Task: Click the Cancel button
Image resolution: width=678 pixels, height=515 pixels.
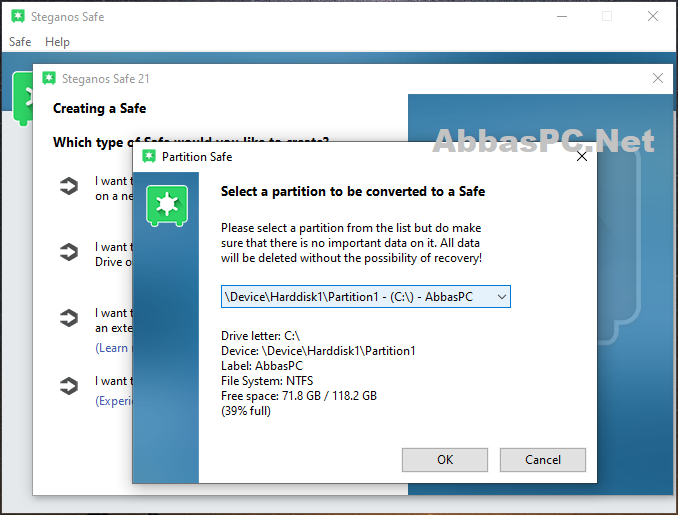Action: 543,460
